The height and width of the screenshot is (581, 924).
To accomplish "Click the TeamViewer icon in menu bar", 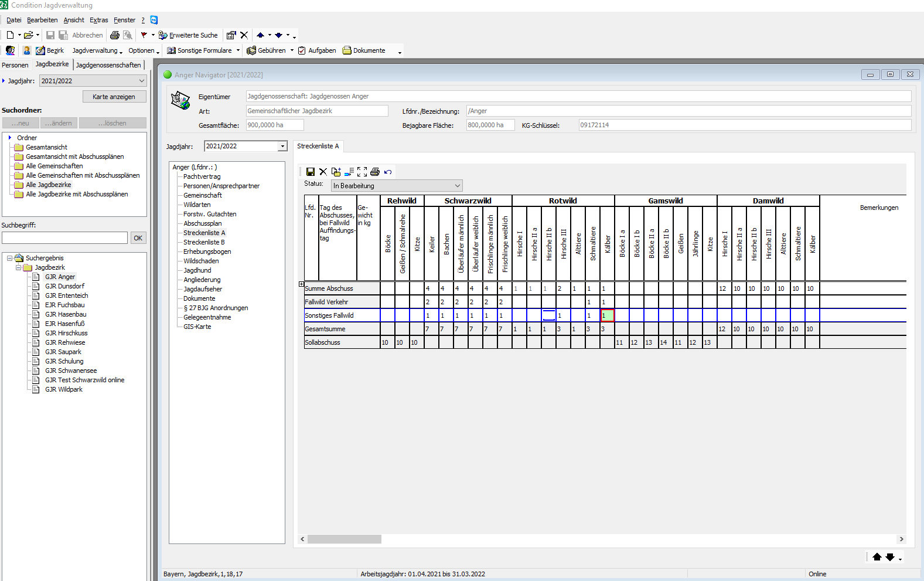I will point(154,20).
